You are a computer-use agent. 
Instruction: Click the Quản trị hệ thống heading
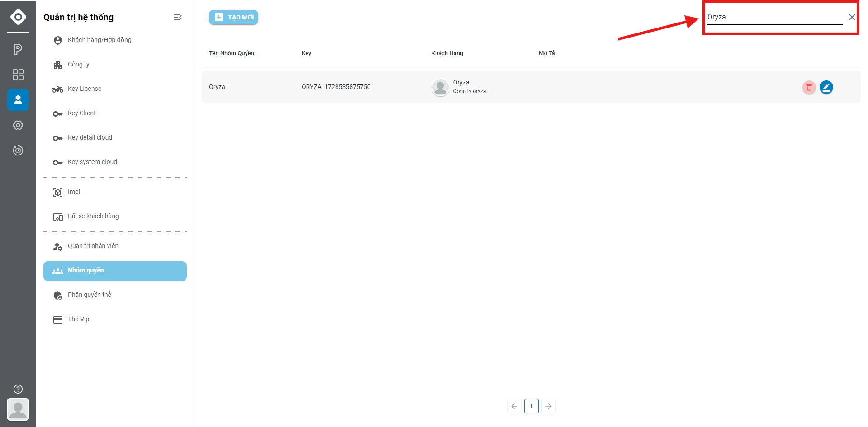pyautogui.click(x=79, y=17)
